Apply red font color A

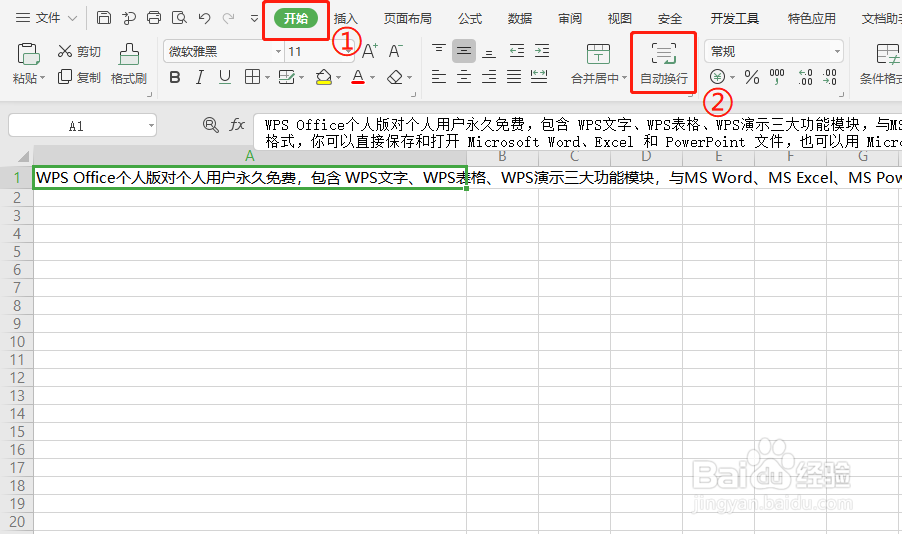coord(358,77)
